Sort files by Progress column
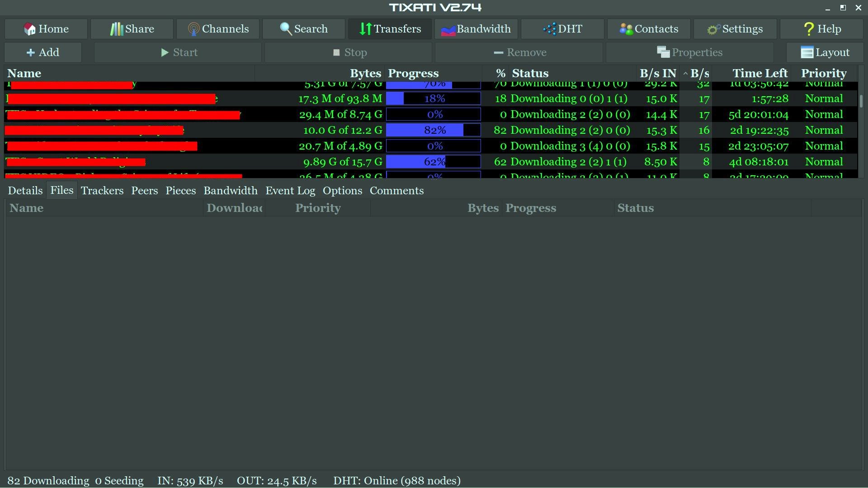Viewport: 868px width, 488px height. point(558,208)
